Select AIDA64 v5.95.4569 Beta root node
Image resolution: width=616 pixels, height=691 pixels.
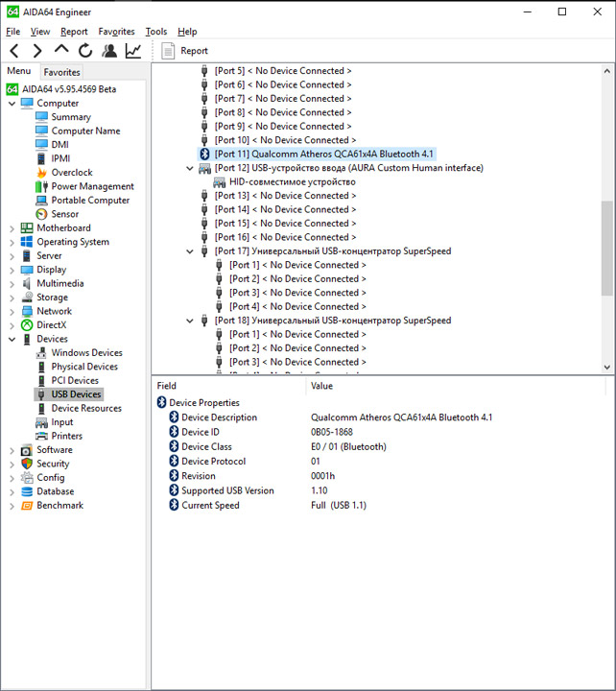point(69,89)
